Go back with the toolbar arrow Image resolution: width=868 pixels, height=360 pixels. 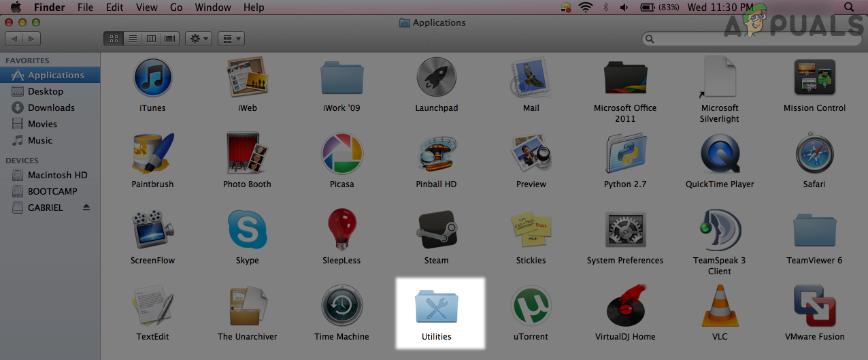tap(13, 39)
